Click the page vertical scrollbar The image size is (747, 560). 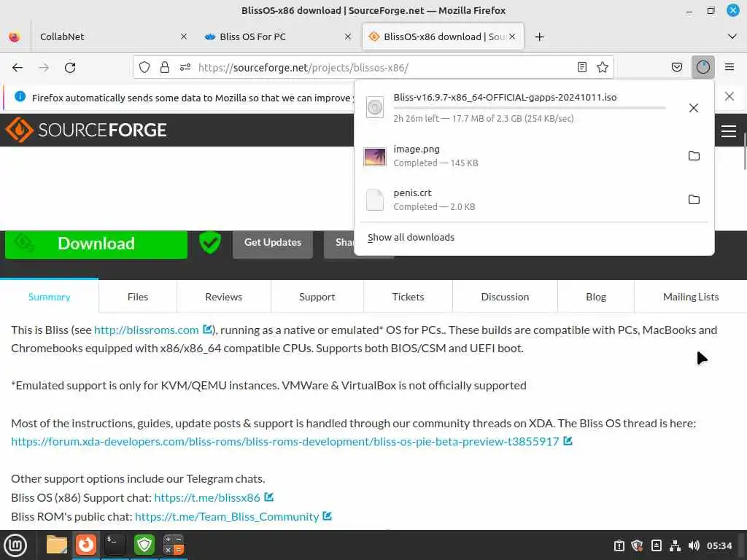point(744,152)
